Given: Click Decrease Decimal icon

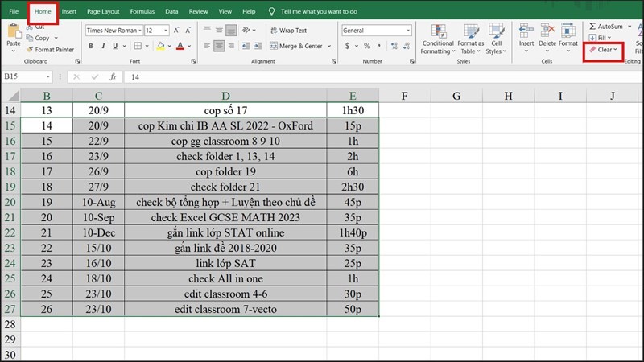Looking at the screenshot, I should [407, 46].
